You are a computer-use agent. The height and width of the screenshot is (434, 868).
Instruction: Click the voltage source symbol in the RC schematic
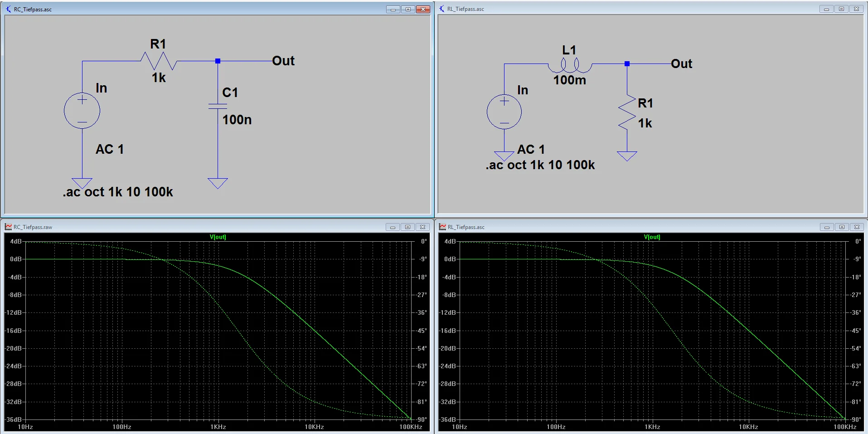[x=82, y=111]
